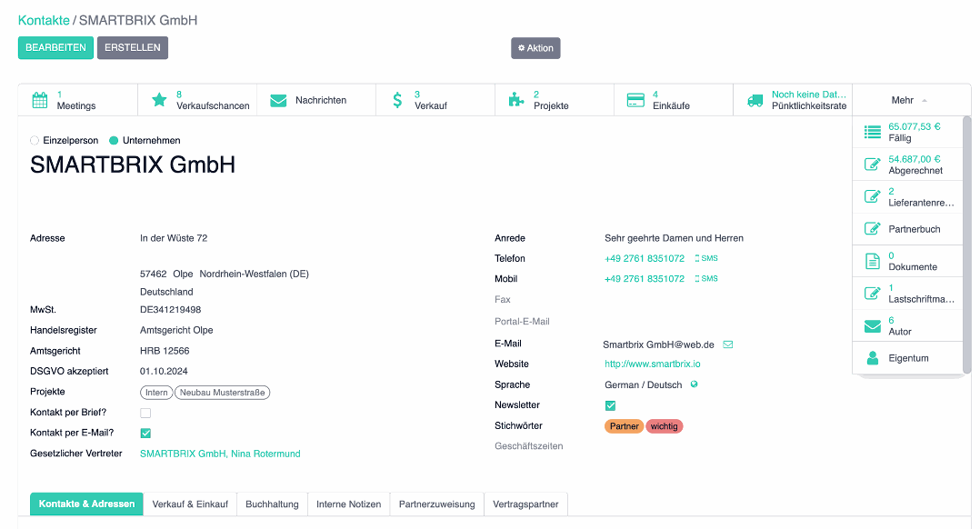Click the MwSt. value DE341219498

(x=171, y=309)
